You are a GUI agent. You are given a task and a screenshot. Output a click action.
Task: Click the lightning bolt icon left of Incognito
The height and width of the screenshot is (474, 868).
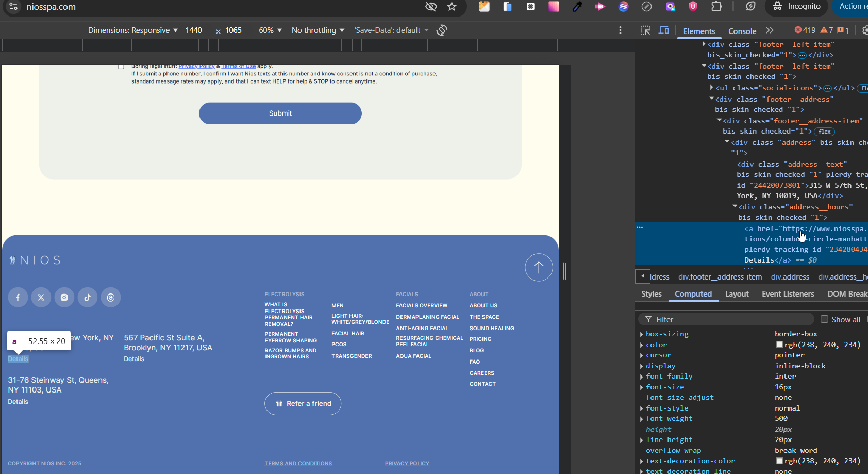point(750,6)
